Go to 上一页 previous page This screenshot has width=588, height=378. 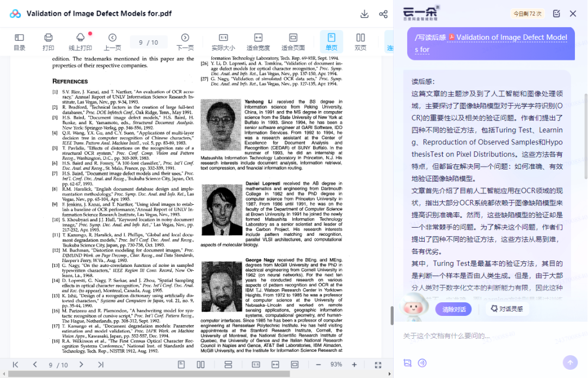113,42
